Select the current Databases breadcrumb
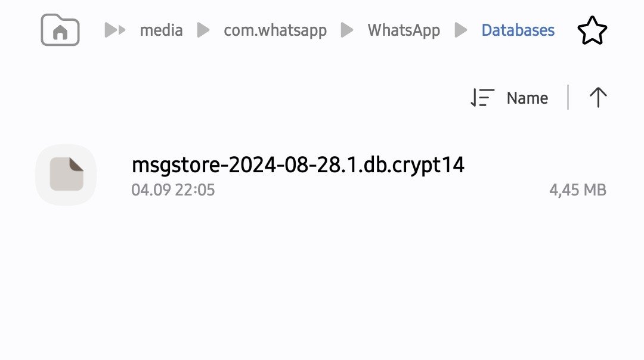The image size is (644, 360). 518,30
